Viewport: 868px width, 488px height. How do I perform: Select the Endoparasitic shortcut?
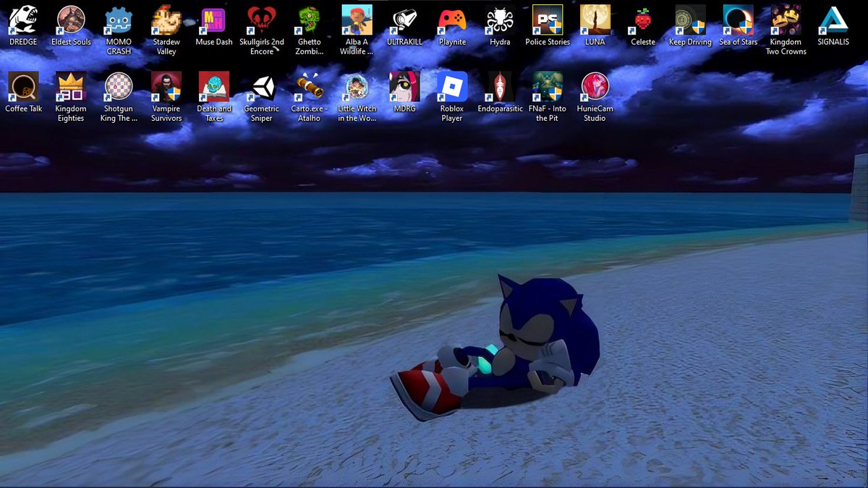[500, 87]
